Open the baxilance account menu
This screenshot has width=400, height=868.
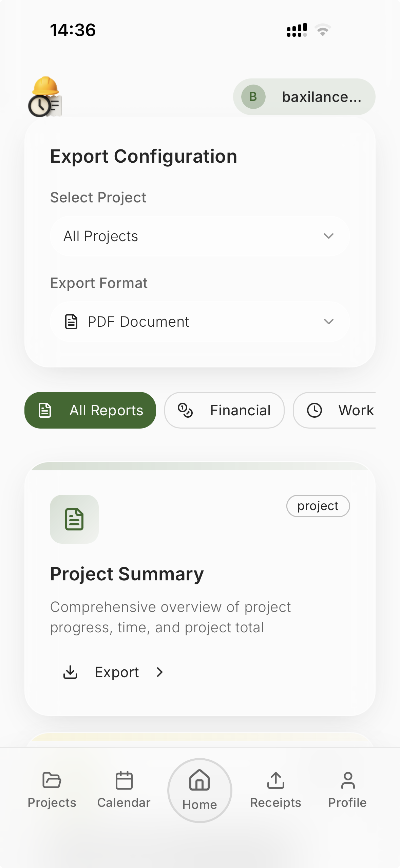coord(304,97)
